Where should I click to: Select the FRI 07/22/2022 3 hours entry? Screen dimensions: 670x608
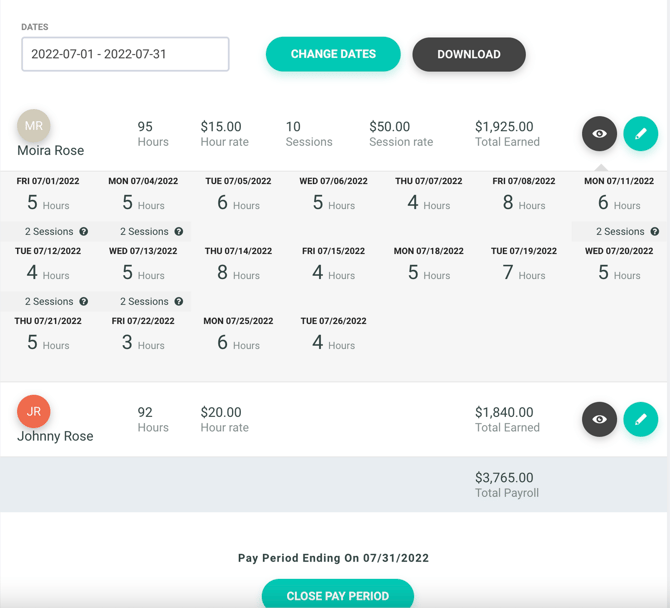point(143,335)
